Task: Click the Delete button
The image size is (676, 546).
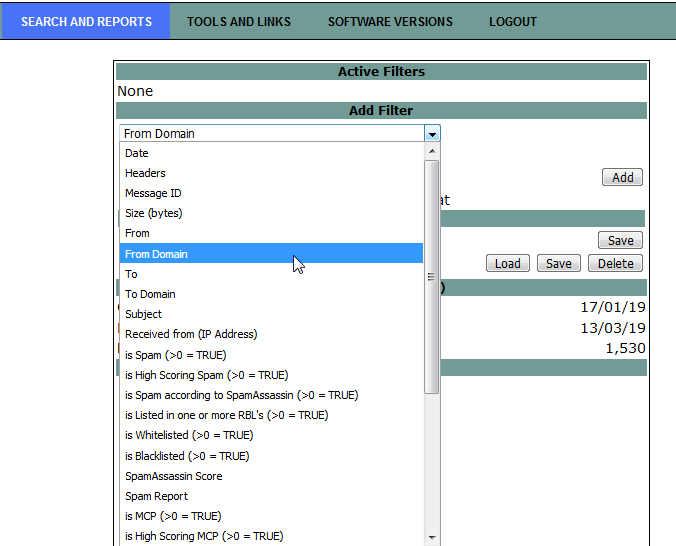Action: point(615,264)
